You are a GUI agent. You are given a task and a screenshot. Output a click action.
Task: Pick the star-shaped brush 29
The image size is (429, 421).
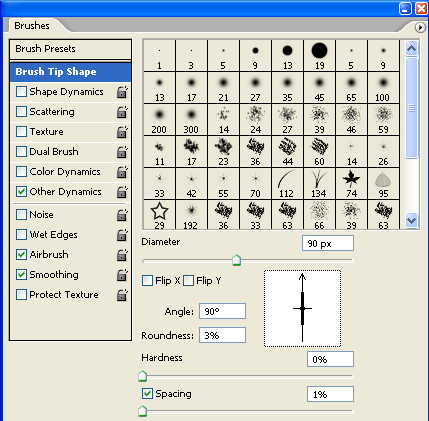(159, 215)
